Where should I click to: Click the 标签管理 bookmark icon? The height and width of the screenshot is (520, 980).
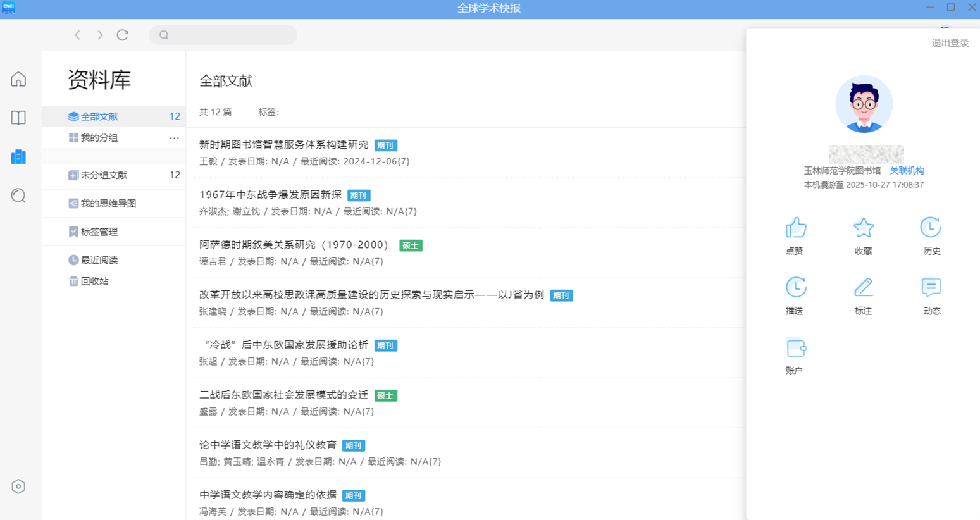(73, 232)
